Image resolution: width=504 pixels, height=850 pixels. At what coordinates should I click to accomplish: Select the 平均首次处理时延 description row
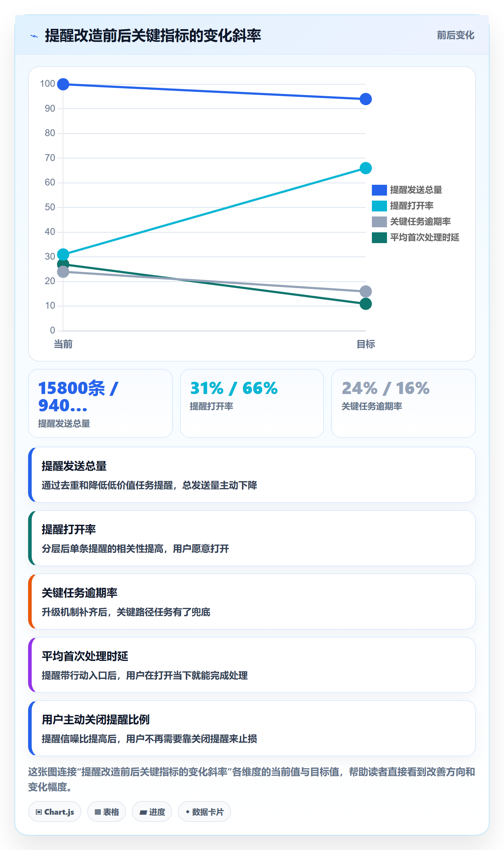click(x=252, y=665)
